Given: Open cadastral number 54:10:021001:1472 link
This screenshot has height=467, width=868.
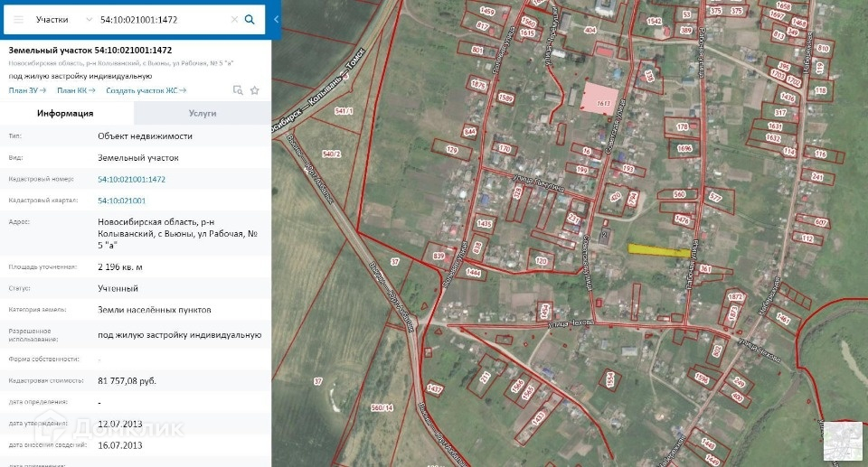Looking at the screenshot, I should tap(132, 179).
